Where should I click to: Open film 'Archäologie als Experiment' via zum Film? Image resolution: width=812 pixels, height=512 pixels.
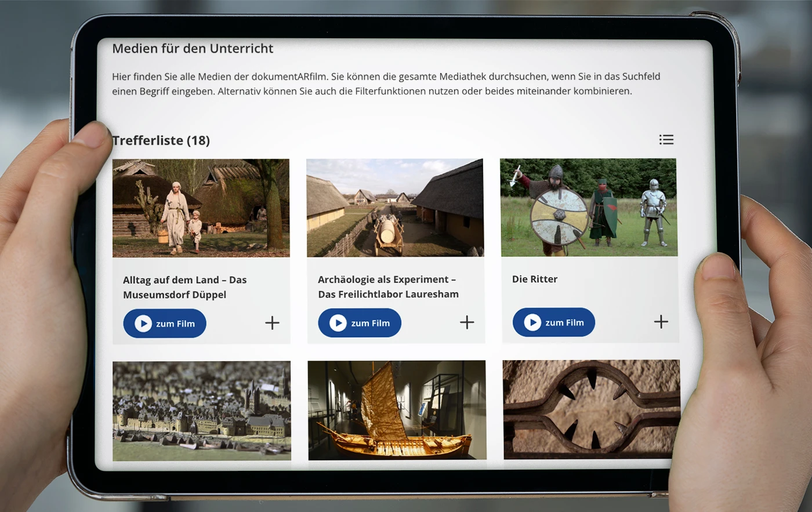[360, 323]
